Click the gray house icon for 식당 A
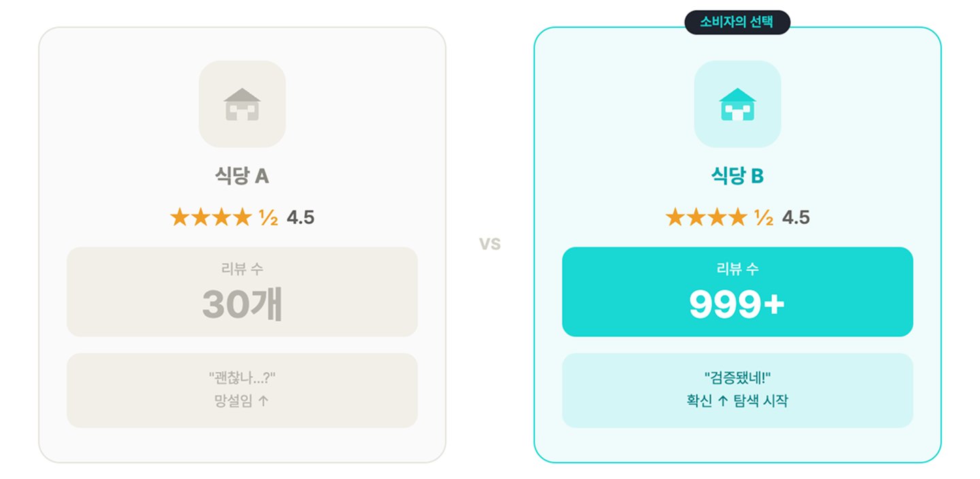The image size is (980, 479). coord(242,104)
